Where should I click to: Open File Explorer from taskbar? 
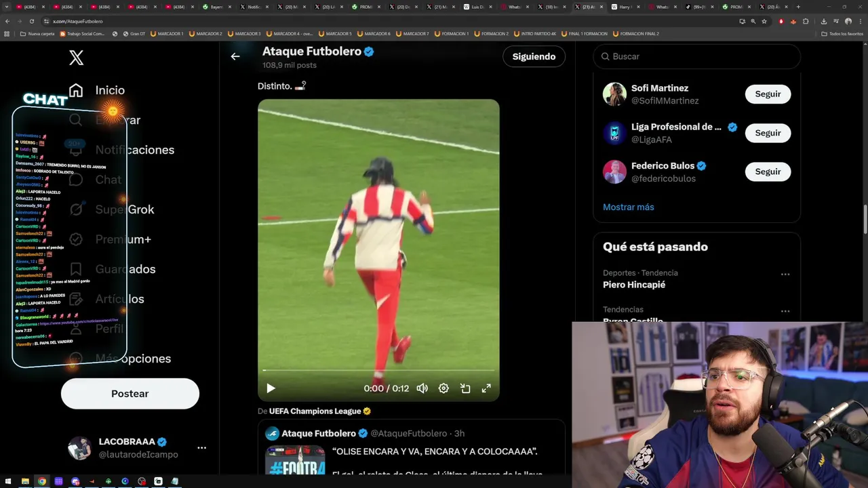[25, 481]
